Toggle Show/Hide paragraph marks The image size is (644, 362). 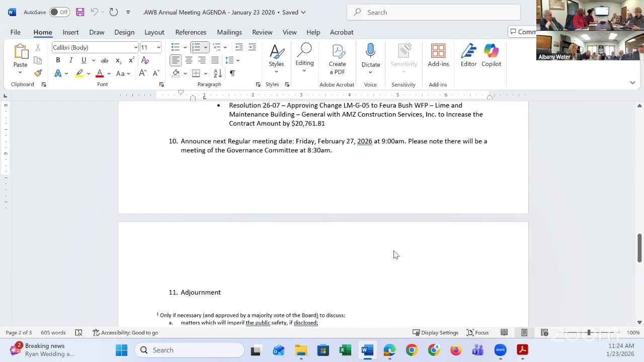click(232, 73)
